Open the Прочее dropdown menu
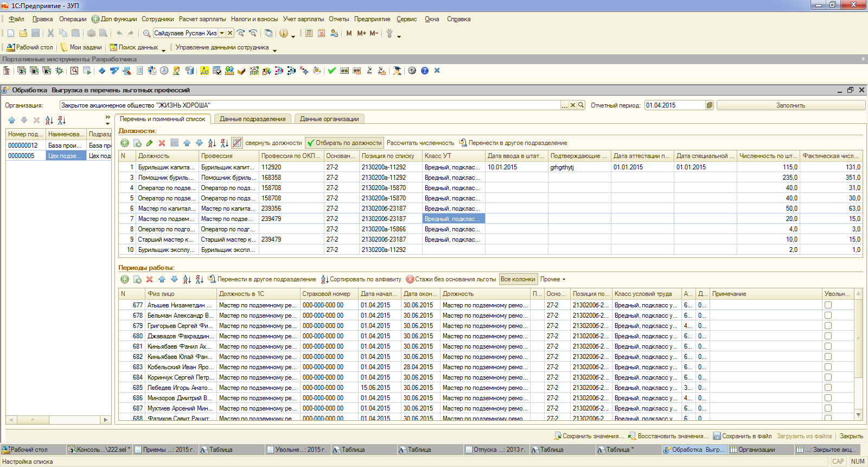This screenshot has width=868, height=467. click(553, 279)
